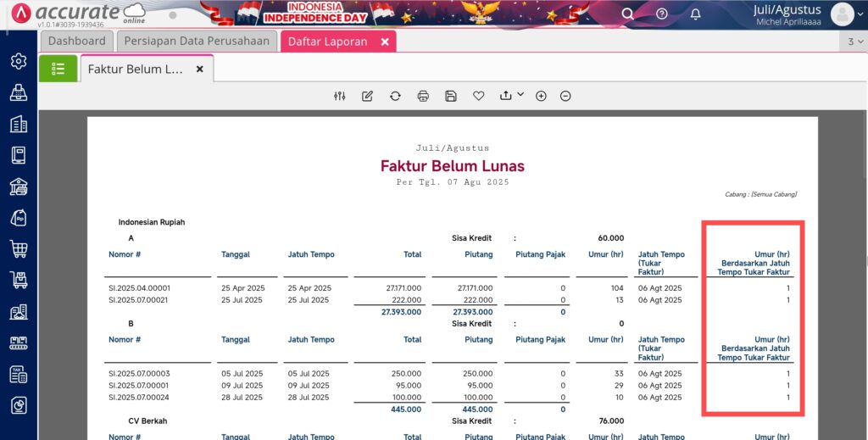
Task: Open the reports pie chart module
Action: pyautogui.click(x=19, y=406)
